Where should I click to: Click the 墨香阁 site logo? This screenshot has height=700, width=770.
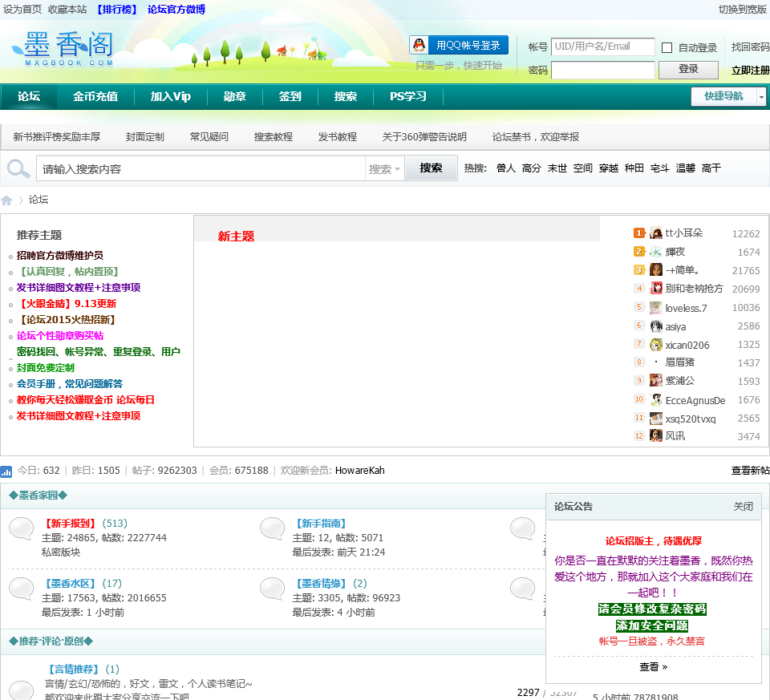coord(64,48)
